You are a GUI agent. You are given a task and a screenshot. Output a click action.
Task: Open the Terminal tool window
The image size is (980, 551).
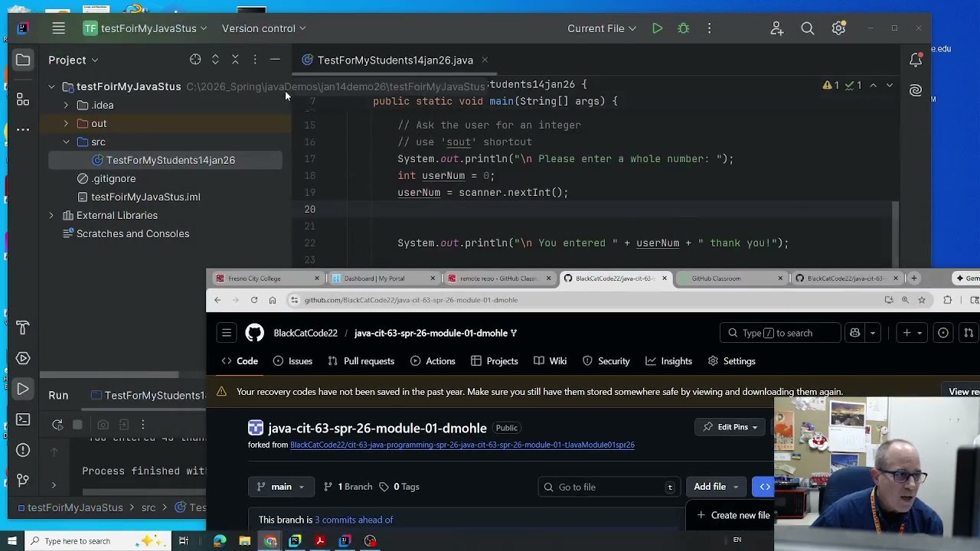23,419
